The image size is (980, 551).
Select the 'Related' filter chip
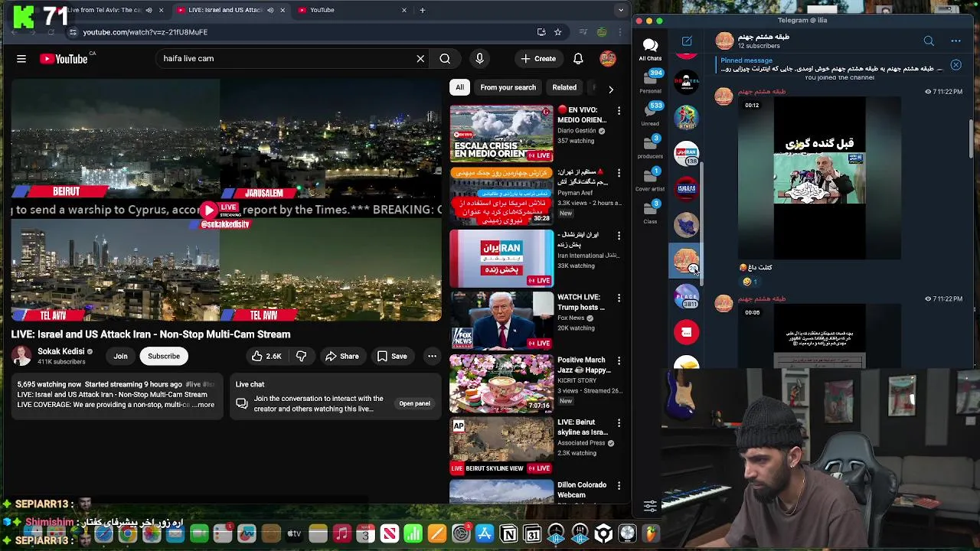pos(564,87)
